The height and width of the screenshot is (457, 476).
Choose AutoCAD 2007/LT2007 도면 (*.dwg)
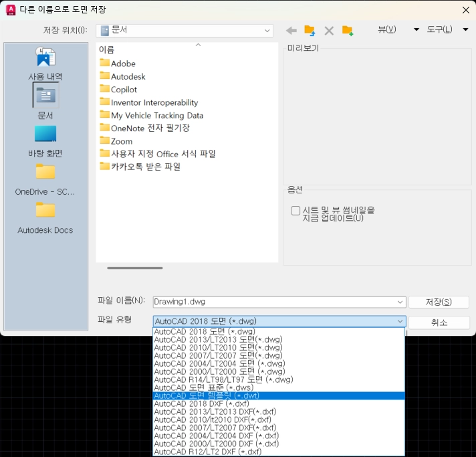(279, 355)
